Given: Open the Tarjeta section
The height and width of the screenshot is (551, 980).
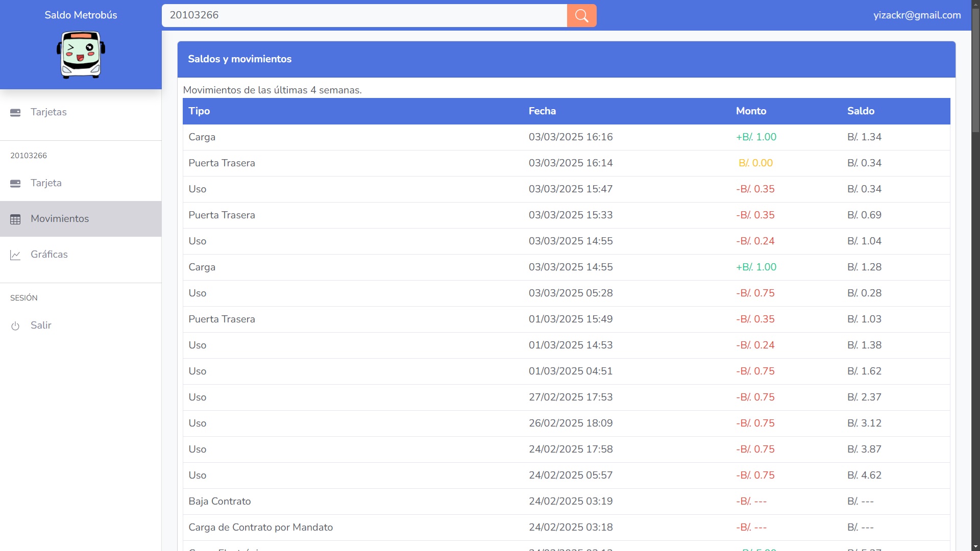Looking at the screenshot, I should [81, 183].
